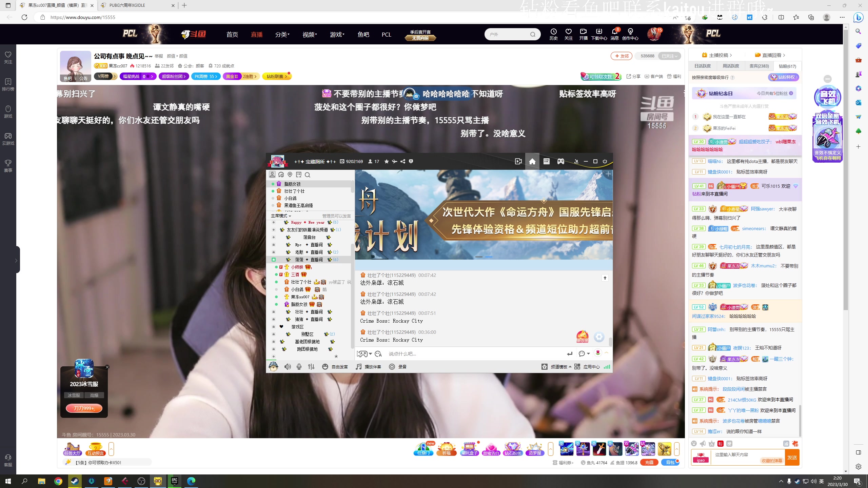The height and width of the screenshot is (488, 868).
Task: Open Epic Games from the taskbar
Action: [175, 481]
